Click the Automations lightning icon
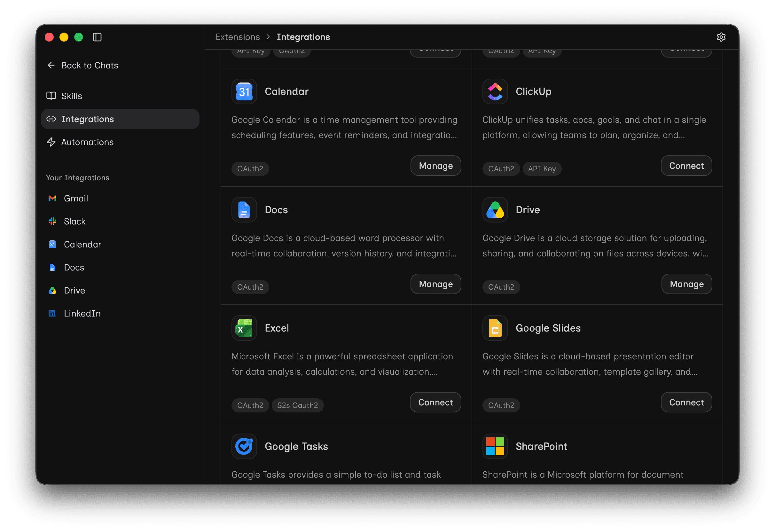This screenshot has width=775, height=532. (51, 142)
